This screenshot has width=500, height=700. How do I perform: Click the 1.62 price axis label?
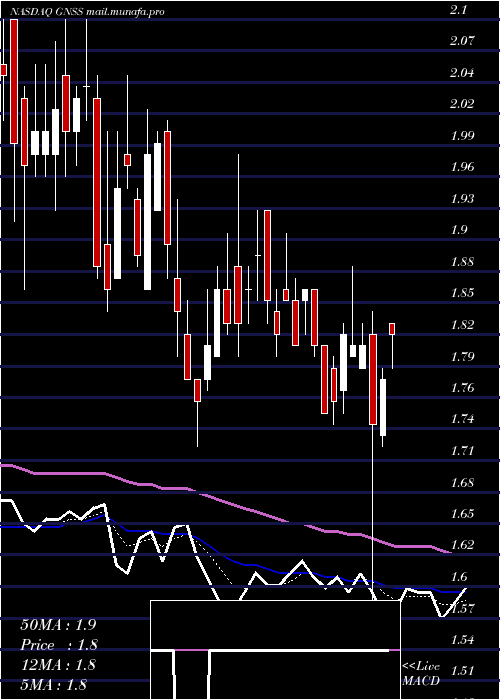462,545
